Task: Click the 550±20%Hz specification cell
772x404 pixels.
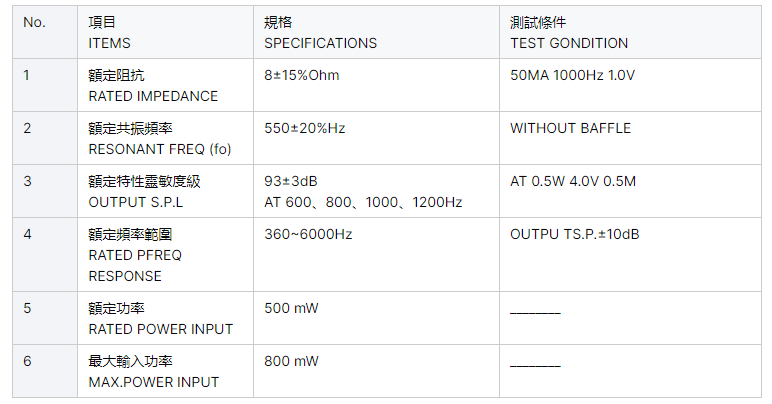Action: pos(305,128)
